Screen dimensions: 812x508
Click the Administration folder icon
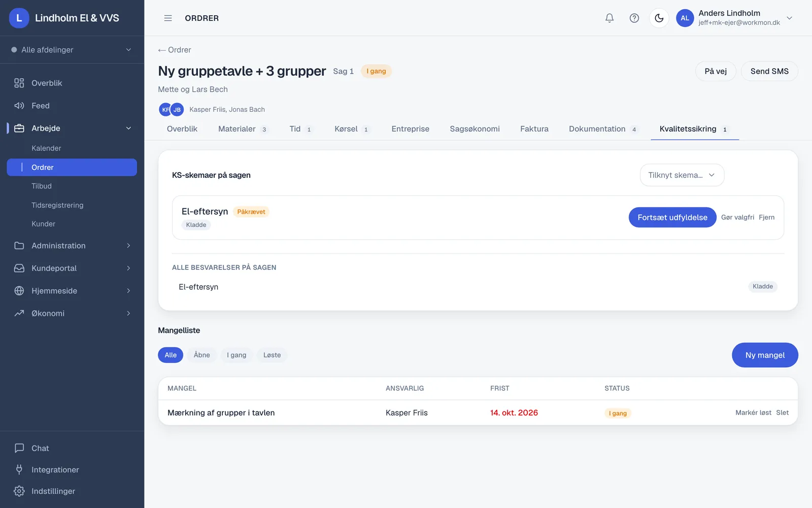pyautogui.click(x=19, y=245)
